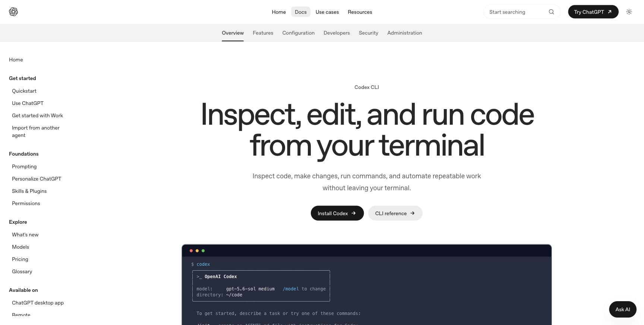Screen dimensions: 644x325
Task: Open the What's new sidebar link
Action: (x=25, y=235)
